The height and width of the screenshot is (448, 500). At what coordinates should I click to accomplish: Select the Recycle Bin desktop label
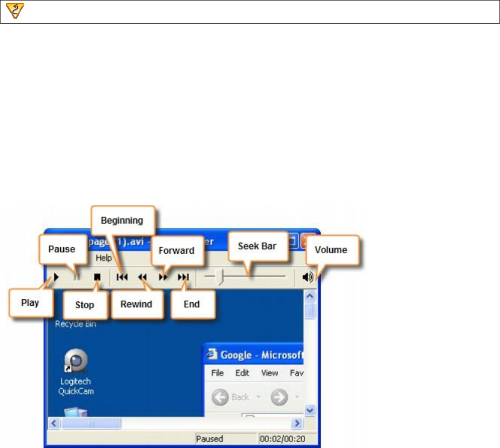coord(75,324)
